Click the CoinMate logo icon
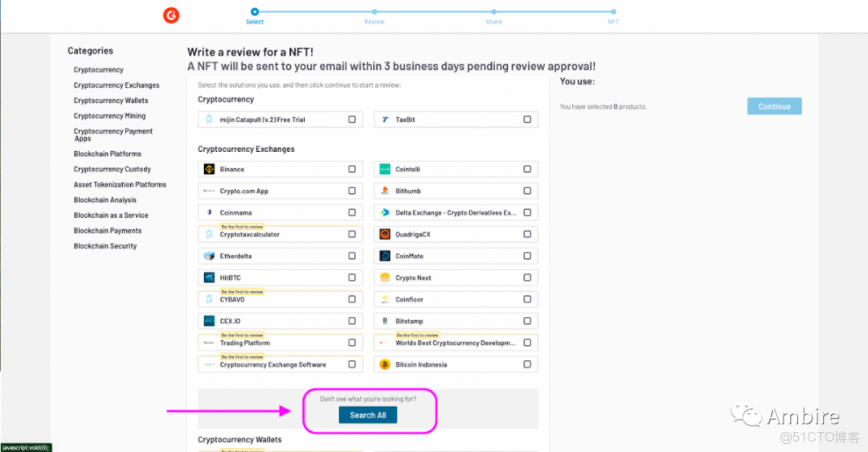Viewport: 868px width, 452px height. coord(385,257)
